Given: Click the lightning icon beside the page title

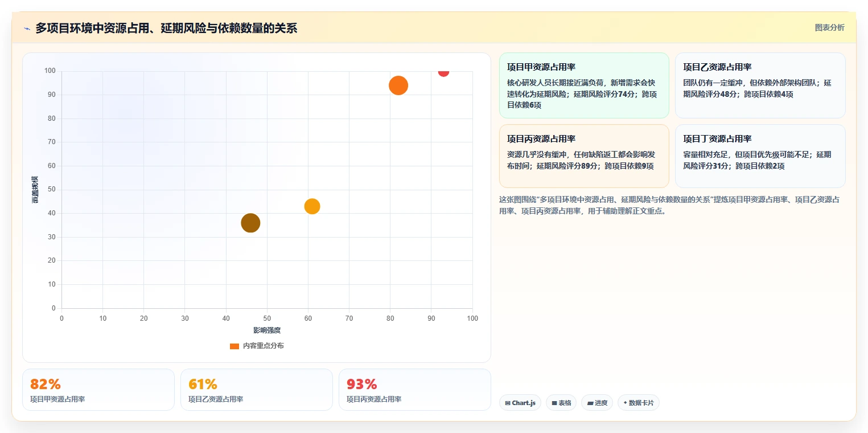Looking at the screenshot, I should 27,28.
